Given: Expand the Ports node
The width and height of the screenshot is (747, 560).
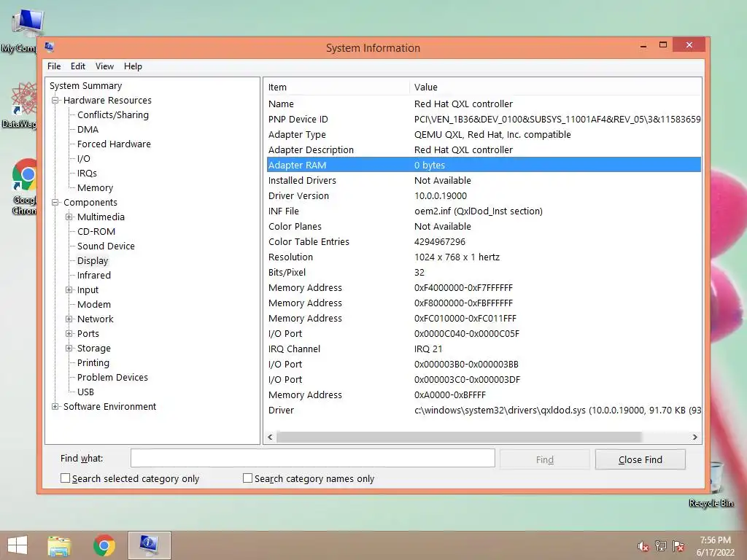Looking at the screenshot, I should point(69,334).
